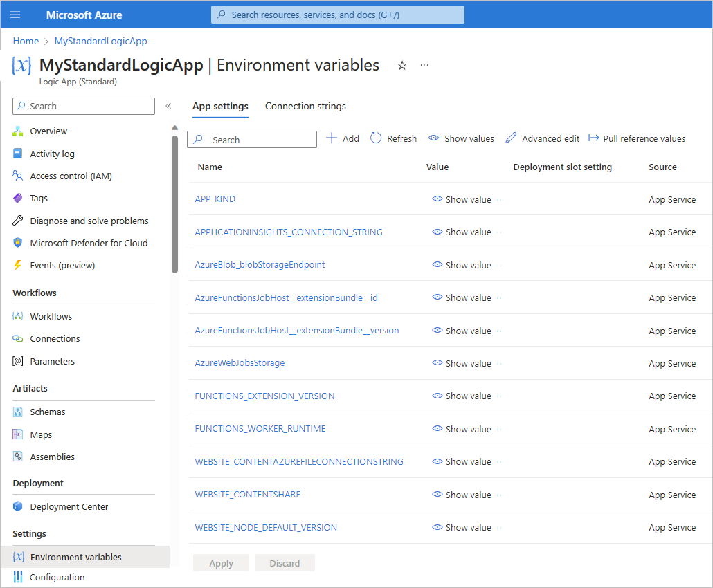Click the top Azure search resources box
Viewport: 713px width, 588px height.
[x=338, y=15]
